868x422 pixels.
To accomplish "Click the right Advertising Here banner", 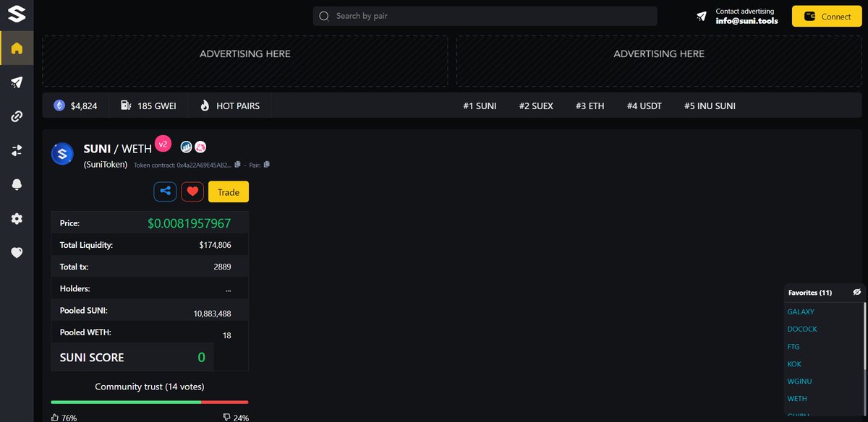I will (x=659, y=61).
